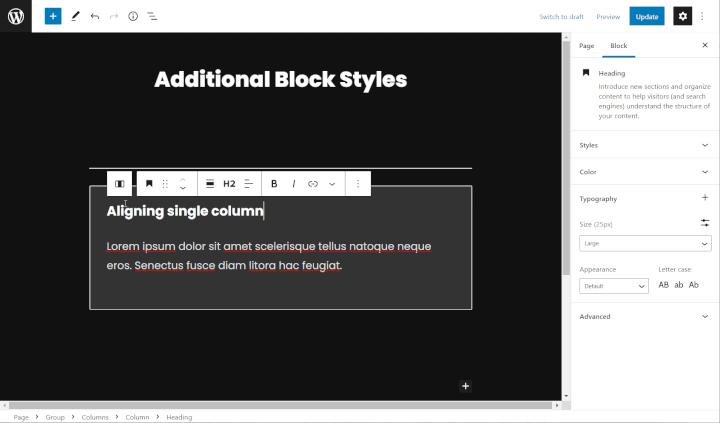Open the block alignment control
Screen dimensions: 720x423
(x=210, y=184)
